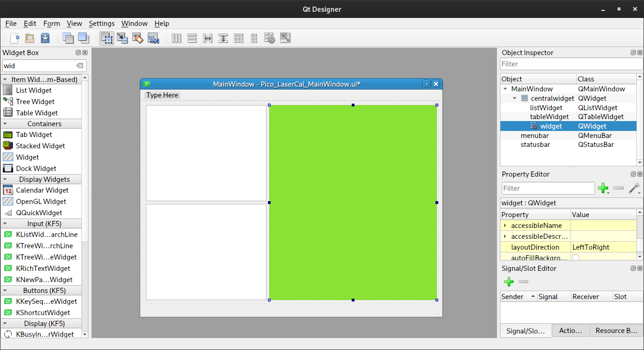Clear the Widget Box search text
Viewport: 644px width, 350px height.
(x=80, y=66)
